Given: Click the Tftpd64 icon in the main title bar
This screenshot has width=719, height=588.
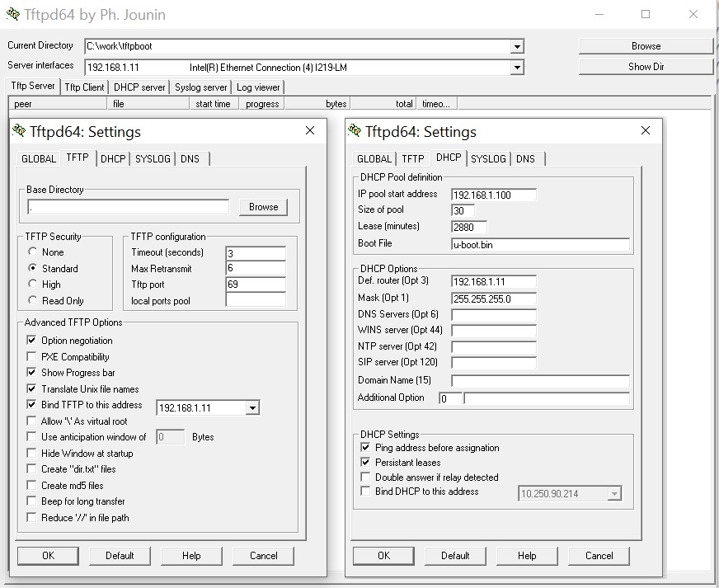Looking at the screenshot, I should pyautogui.click(x=13, y=14).
